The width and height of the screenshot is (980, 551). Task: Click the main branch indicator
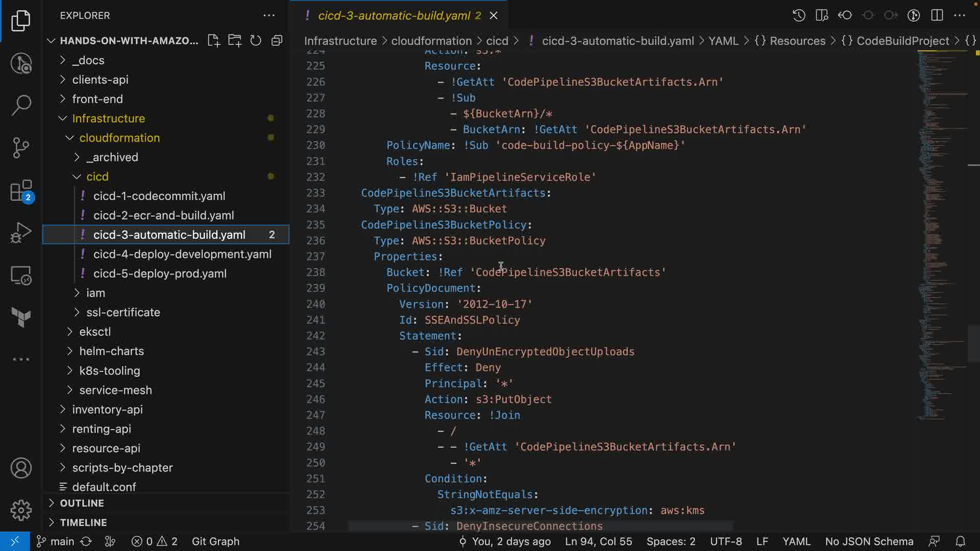[56, 541]
